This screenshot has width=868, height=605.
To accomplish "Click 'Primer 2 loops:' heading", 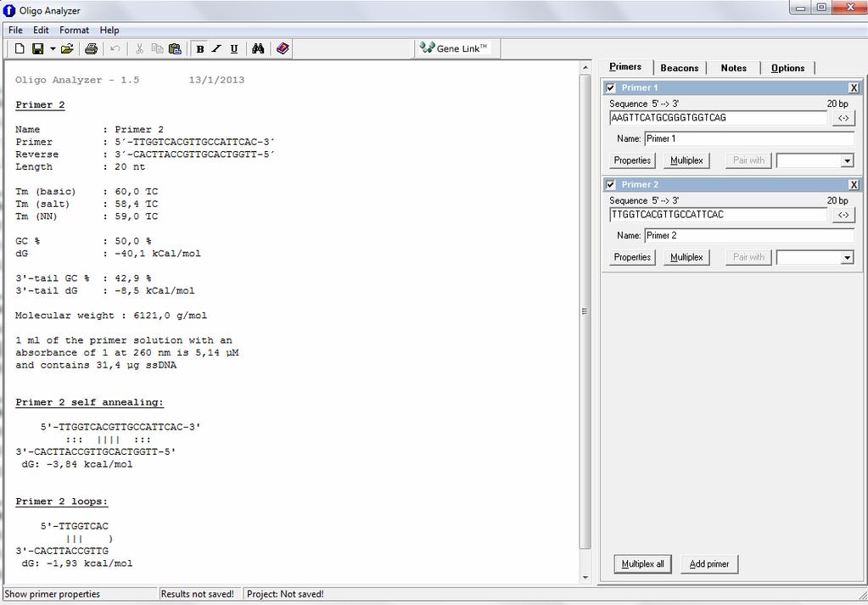I will coord(61,501).
